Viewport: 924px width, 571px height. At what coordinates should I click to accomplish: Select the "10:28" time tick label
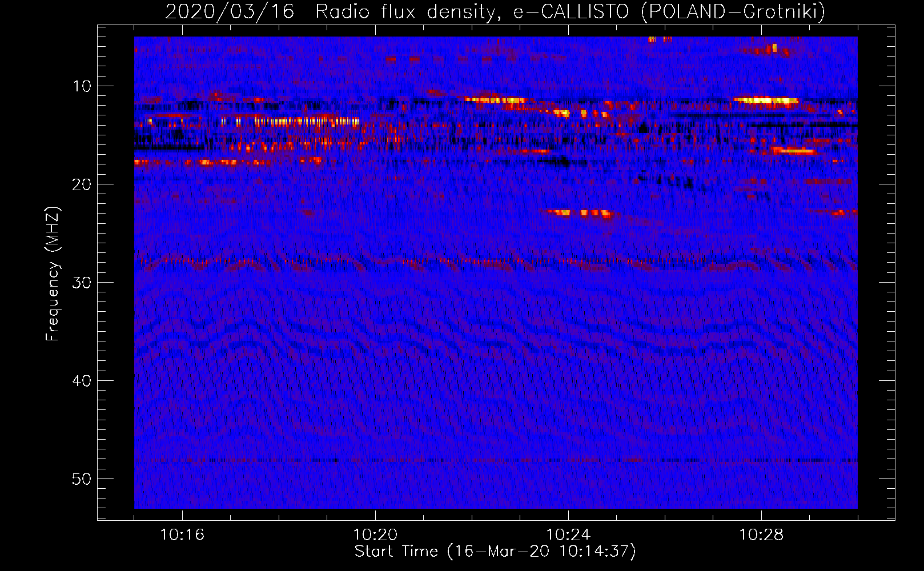pos(761,535)
